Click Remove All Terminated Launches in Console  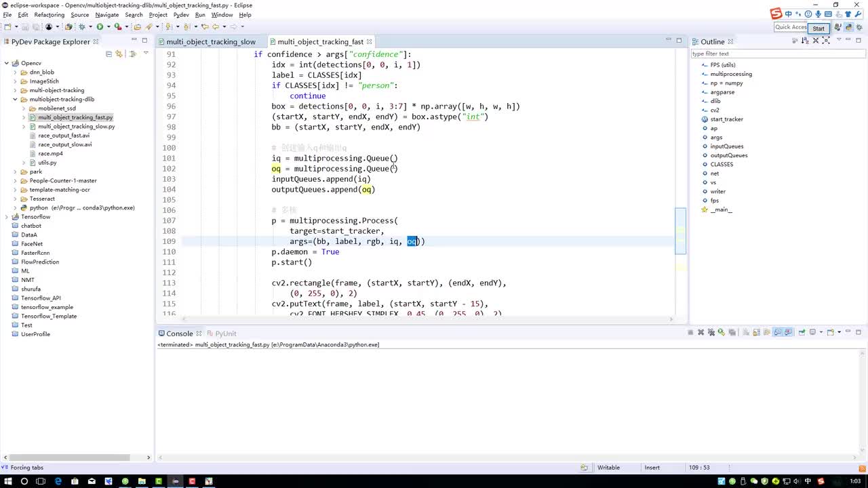coord(711,333)
